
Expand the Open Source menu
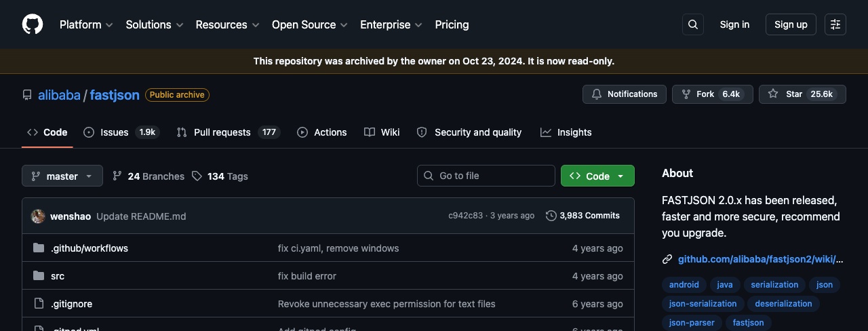(309, 24)
